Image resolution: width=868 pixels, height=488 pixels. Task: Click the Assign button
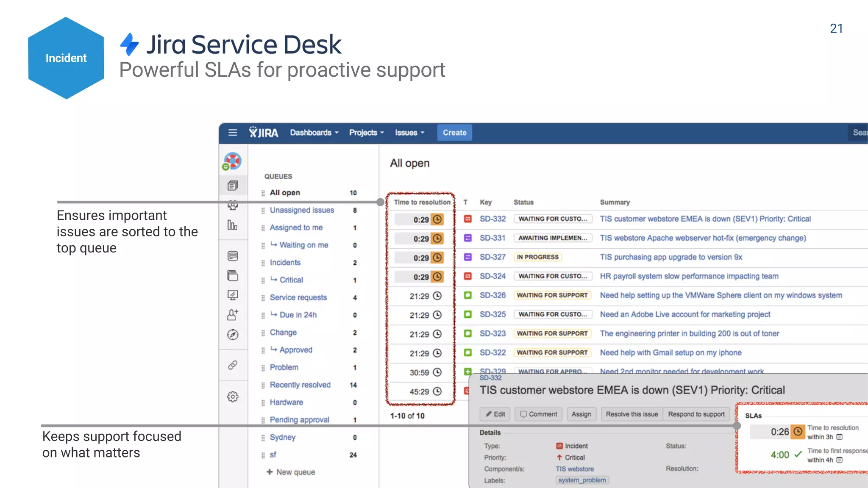click(x=581, y=414)
